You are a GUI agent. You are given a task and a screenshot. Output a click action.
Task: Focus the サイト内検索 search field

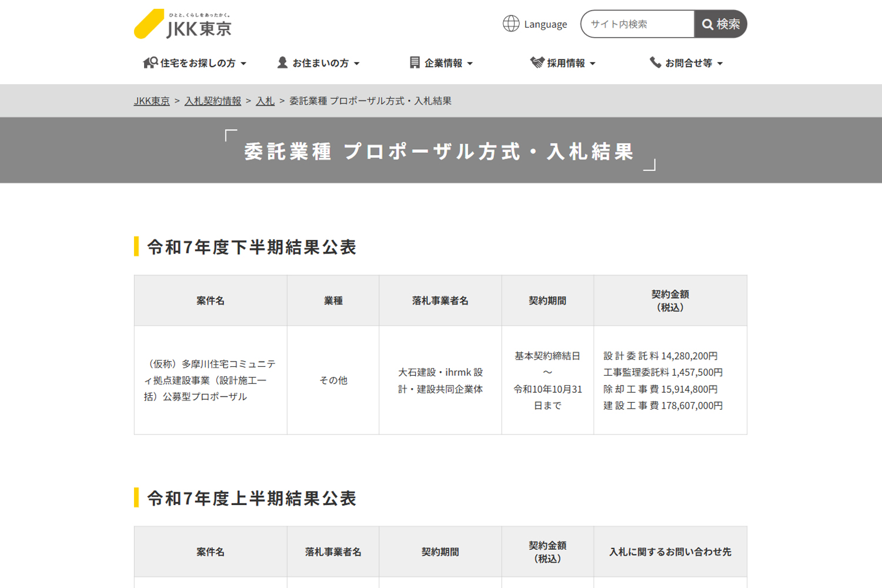638,24
